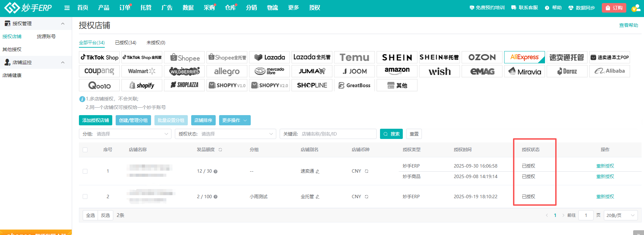Refresh currency icon next to first CNY
The height and width of the screenshot is (235, 644).
click(366, 171)
